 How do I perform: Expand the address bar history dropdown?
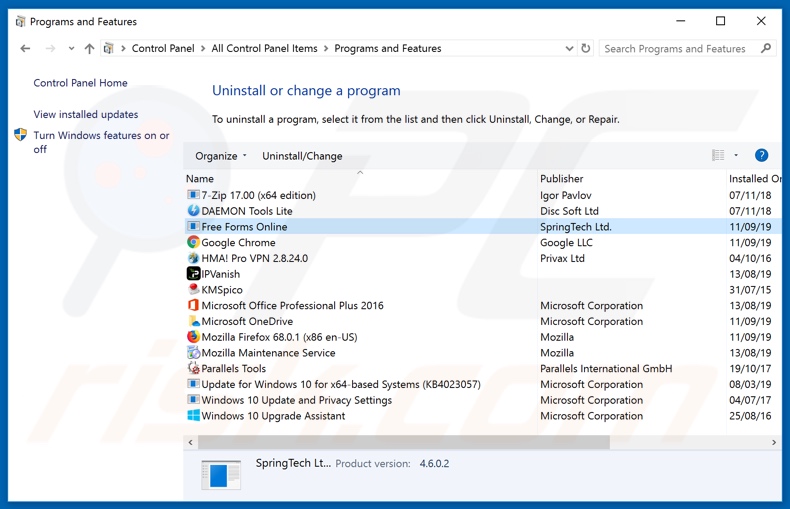569,48
